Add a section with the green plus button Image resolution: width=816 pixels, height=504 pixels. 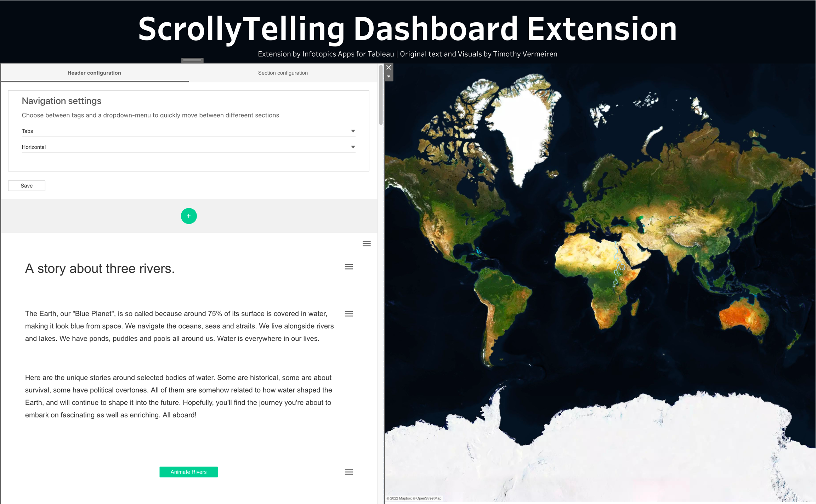(189, 216)
